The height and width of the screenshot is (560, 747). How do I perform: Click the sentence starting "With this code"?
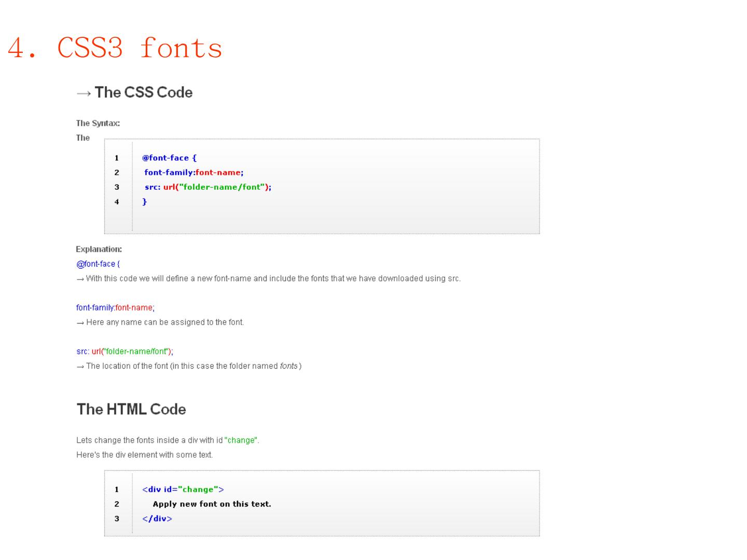273,278
